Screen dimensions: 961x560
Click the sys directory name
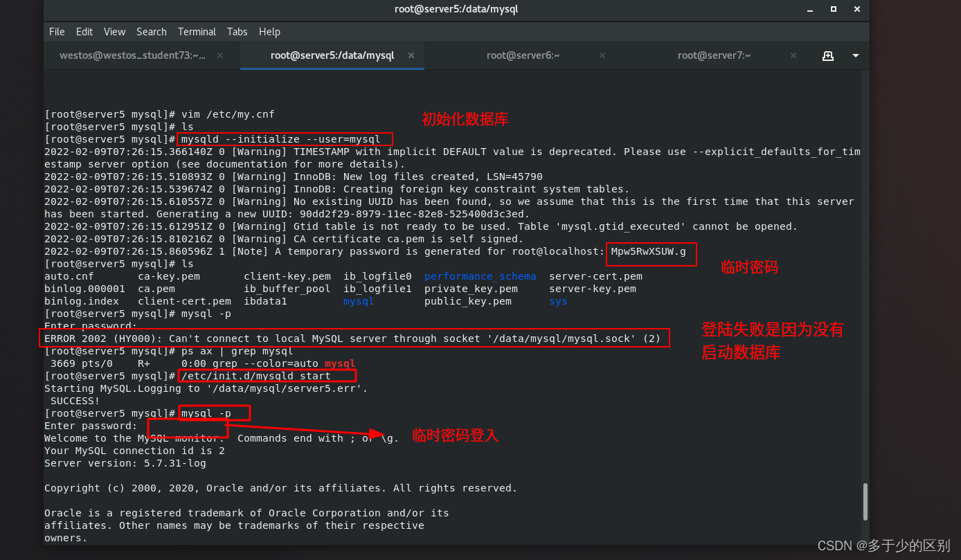558,301
